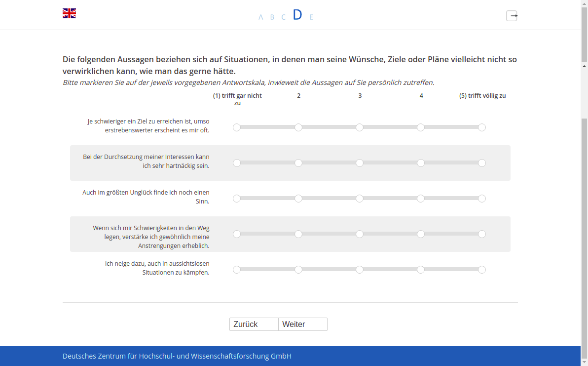This screenshot has height=366, width=588.
Task: Pick 3 for 'aussichtslosen Situationen zu kämpfen'
Action: tap(360, 270)
